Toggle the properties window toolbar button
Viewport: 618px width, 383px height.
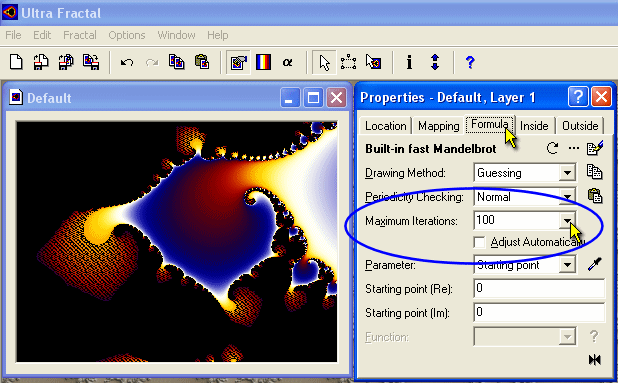pyautogui.click(x=239, y=62)
